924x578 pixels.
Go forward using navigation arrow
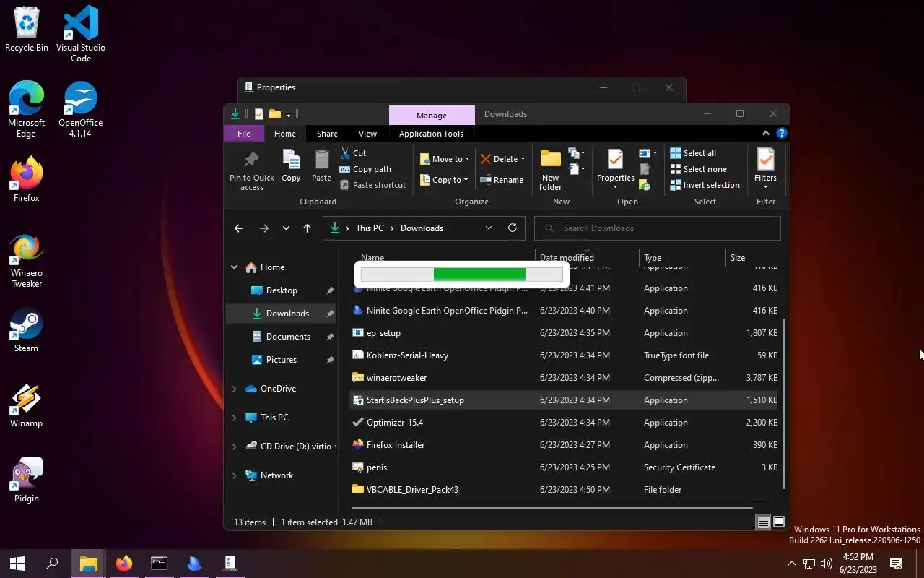[264, 228]
